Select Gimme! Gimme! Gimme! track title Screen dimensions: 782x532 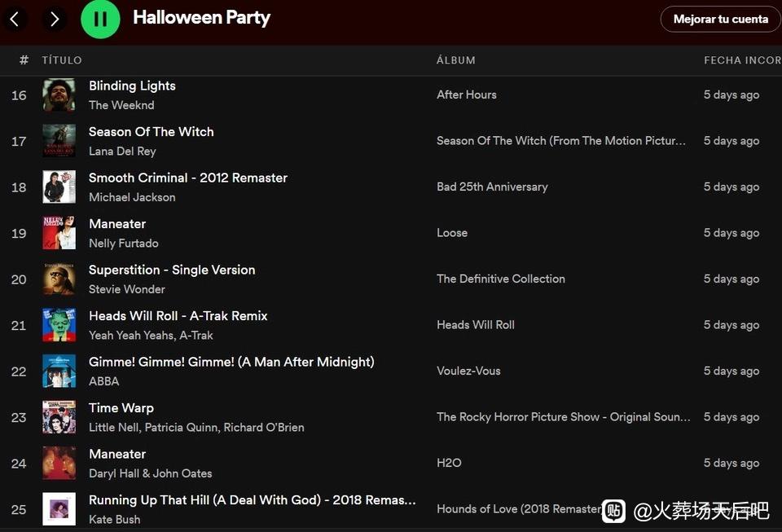(x=231, y=362)
